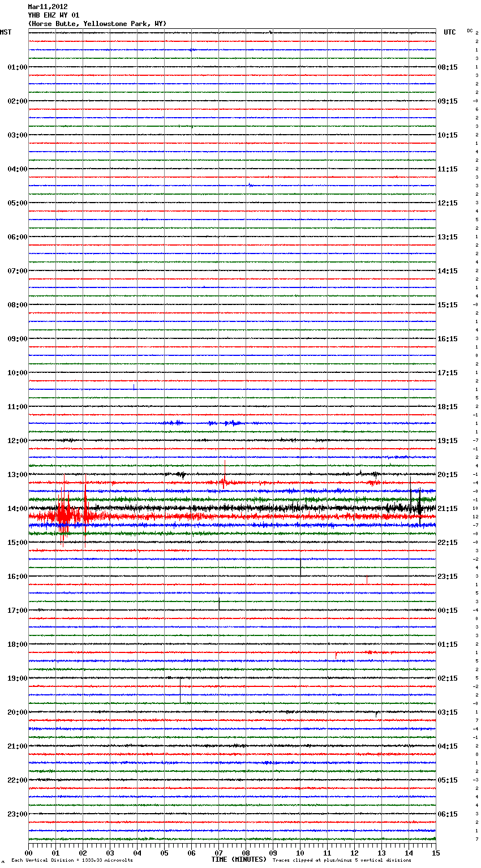This screenshot has width=481, height=868.
Task: Select the 17:00 MST time label
Action: [17, 611]
